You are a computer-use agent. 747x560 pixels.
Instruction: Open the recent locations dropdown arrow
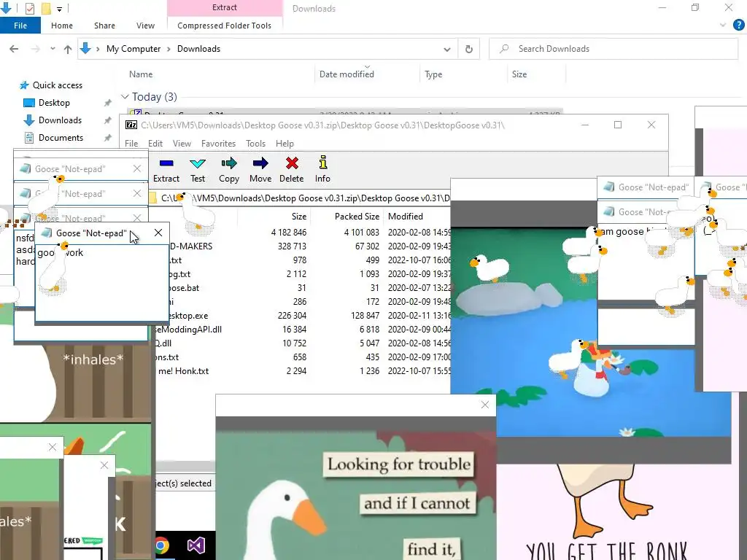(53, 49)
